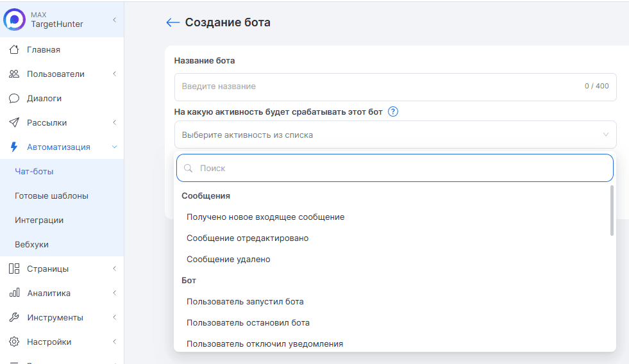Click the back arrow beside Создание бота
The height and width of the screenshot is (364, 629).
(x=172, y=22)
